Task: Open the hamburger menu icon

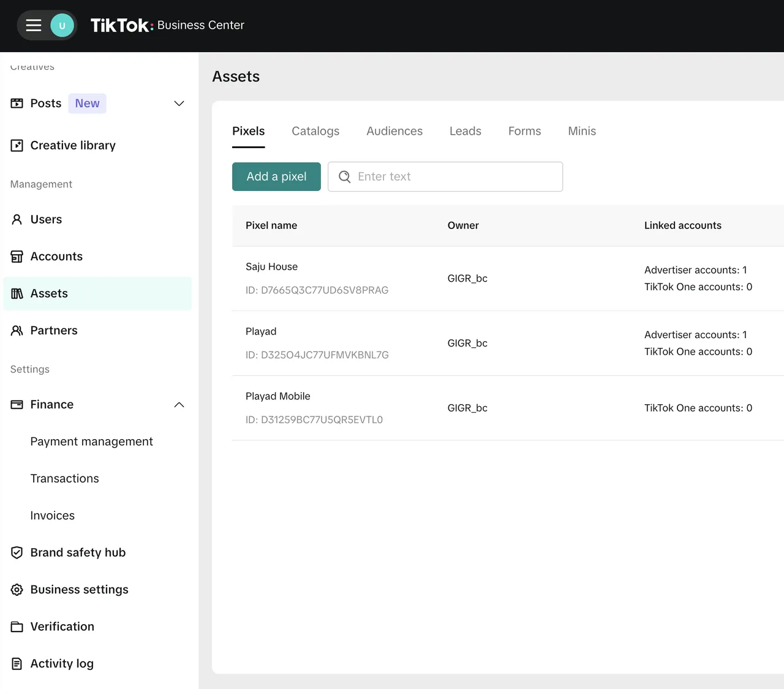Action: [x=34, y=25]
